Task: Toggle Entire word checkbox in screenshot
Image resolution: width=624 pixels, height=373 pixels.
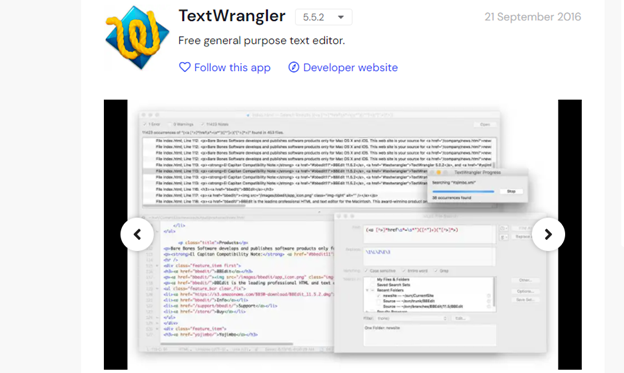Action: pyautogui.click(x=404, y=271)
